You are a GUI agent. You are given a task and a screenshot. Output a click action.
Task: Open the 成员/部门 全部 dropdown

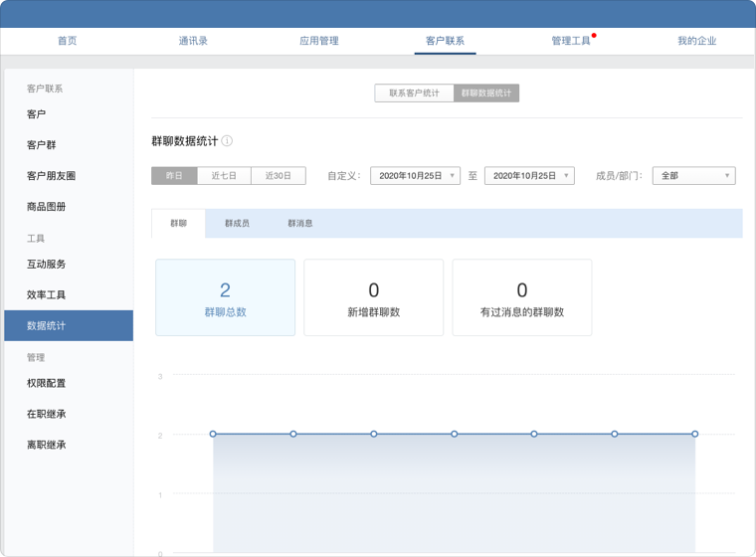tap(693, 175)
